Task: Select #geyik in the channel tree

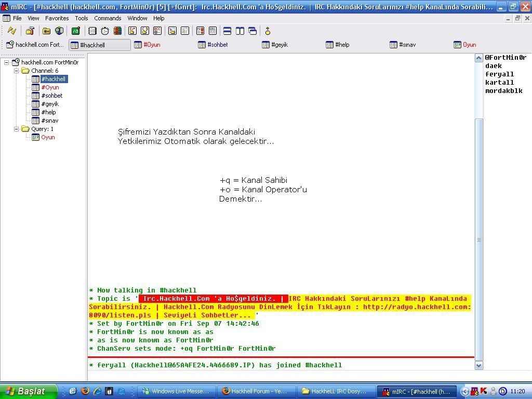Action: click(50, 104)
